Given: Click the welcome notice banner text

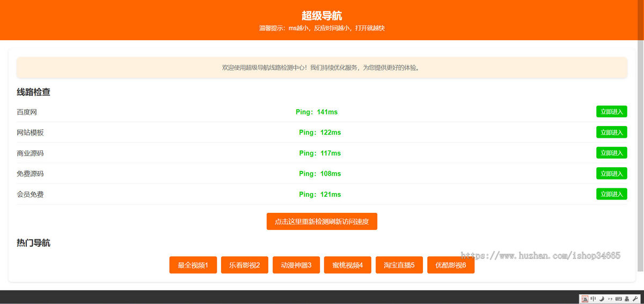Looking at the screenshot, I should tap(322, 68).
